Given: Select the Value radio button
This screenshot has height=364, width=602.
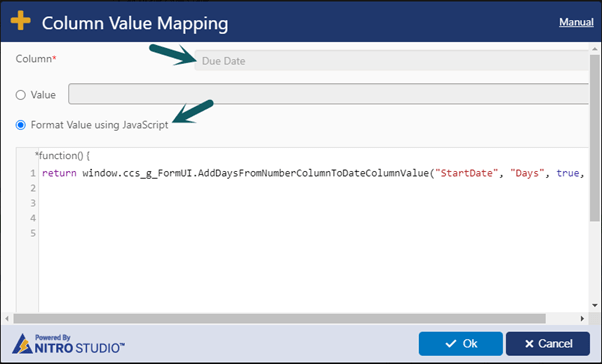Looking at the screenshot, I should coord(21,95).
